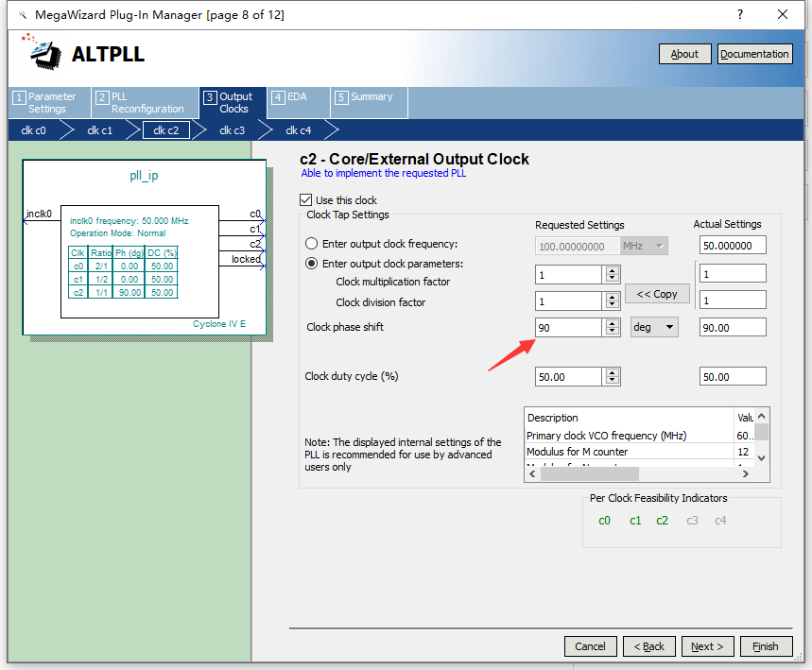
Task: Increase clock duty cycle with up arrow
Action: point(613,372)
